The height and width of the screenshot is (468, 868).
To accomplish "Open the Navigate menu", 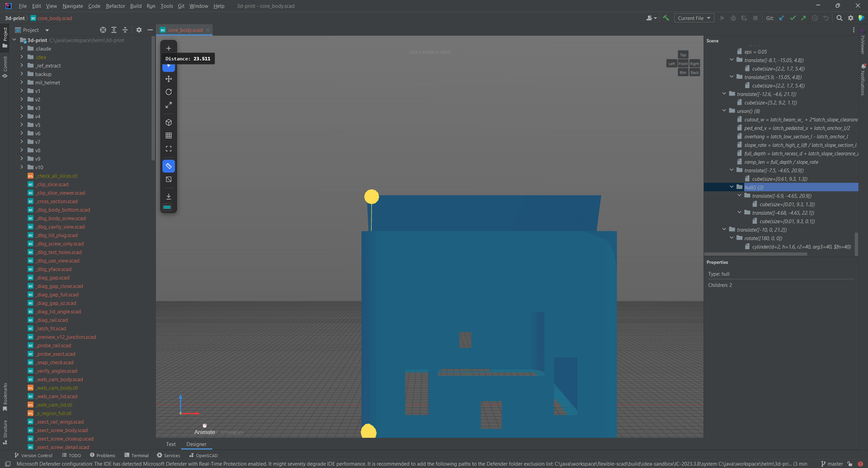I will point(73,6).
